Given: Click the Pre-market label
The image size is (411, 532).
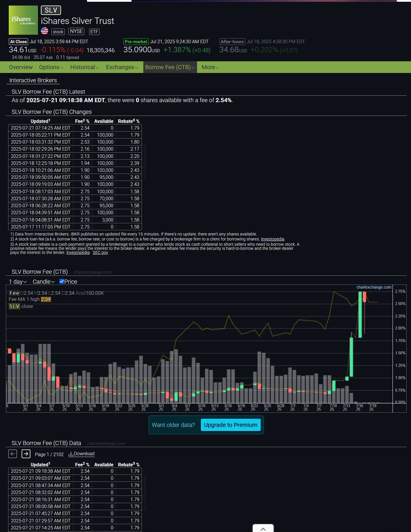Looking at the screenshot, I should (x=136, y=42).
